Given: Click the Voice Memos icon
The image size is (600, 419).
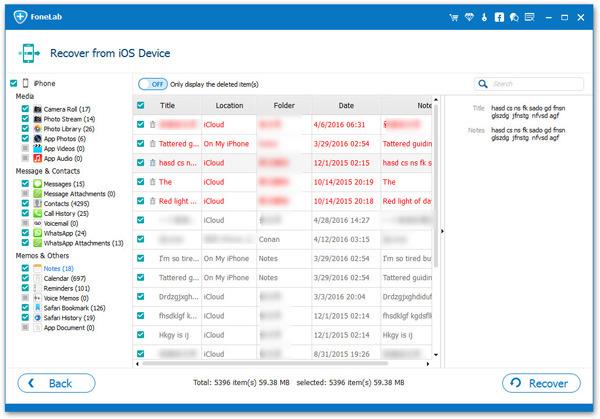Looking at the screenshot, I should tap(38, 298).
